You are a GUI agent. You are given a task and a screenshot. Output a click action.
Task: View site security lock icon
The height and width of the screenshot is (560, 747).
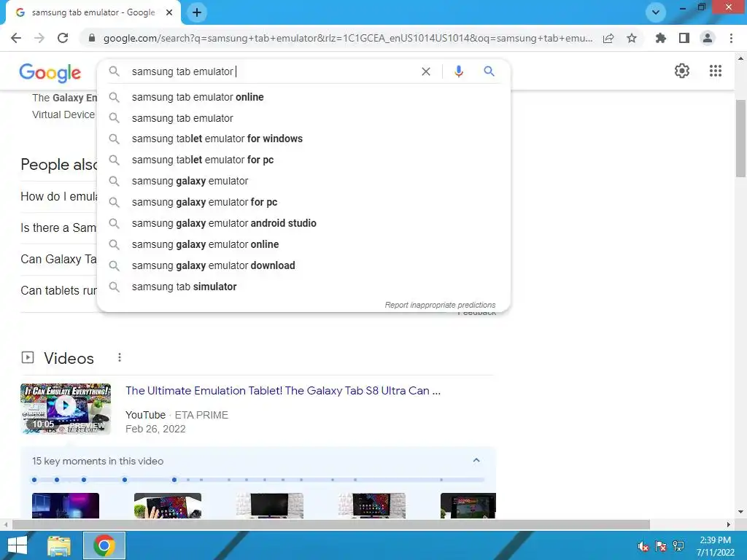point(92,38)
